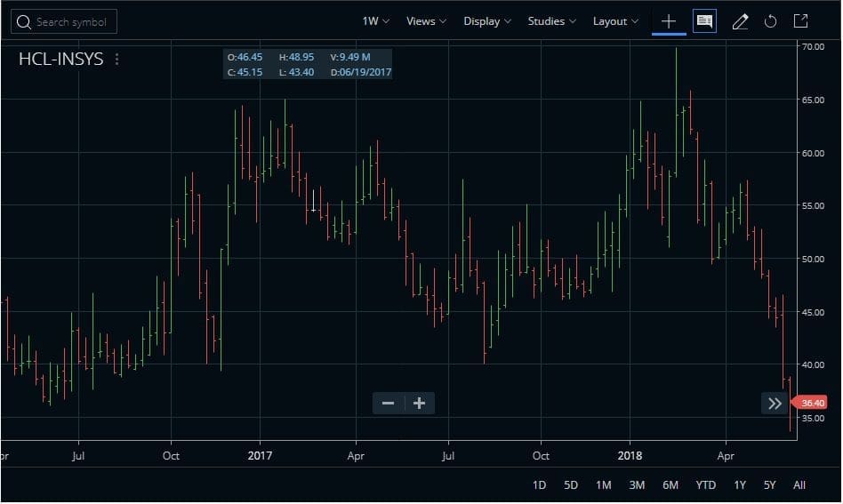Click the 70.00 price axis label
The image size is (843, 504).
point(813,47)
